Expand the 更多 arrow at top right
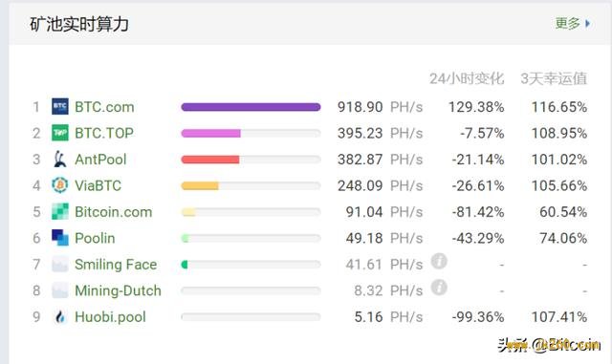This screenshot has width=612, height=364. click(x=573, y=24)
